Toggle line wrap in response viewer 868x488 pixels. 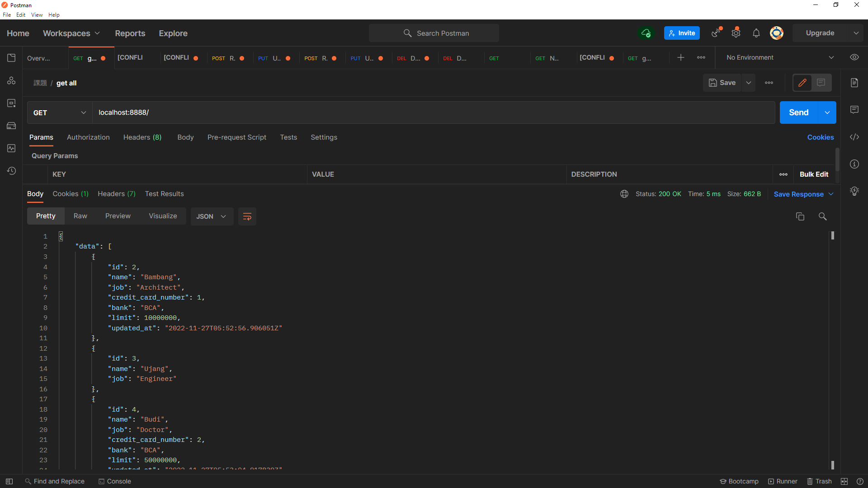pos(247,216)
